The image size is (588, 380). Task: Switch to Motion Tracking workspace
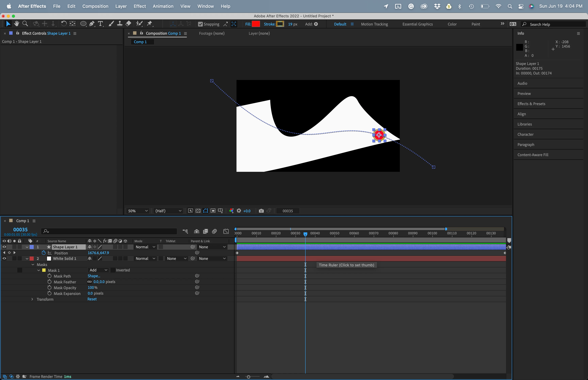pyautogui.click(x=374, y=24)
